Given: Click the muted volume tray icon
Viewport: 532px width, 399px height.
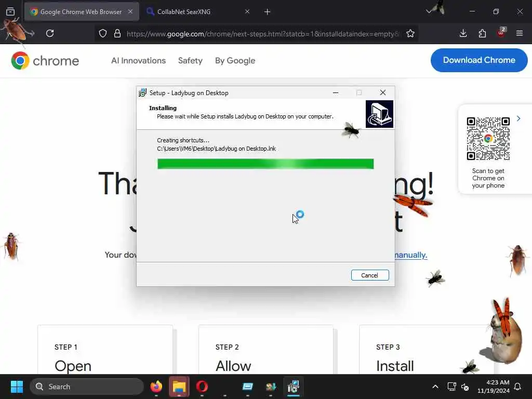Looking at the screenshot, I should click(465, 387).
